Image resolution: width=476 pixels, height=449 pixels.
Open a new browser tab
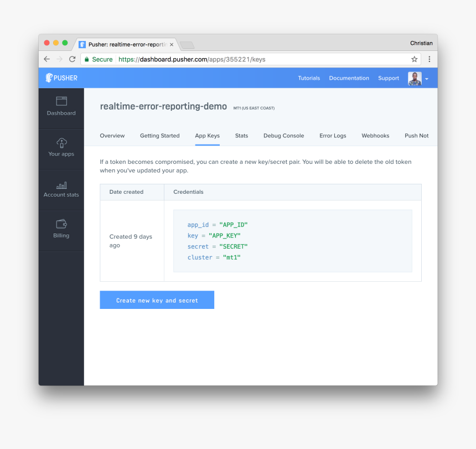187,45
